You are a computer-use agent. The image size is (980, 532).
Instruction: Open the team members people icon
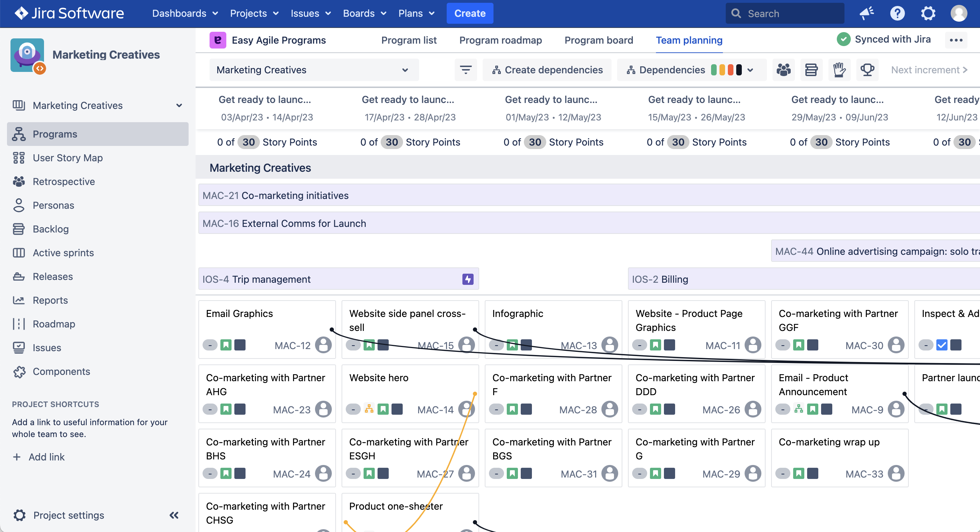click(783, 69)
